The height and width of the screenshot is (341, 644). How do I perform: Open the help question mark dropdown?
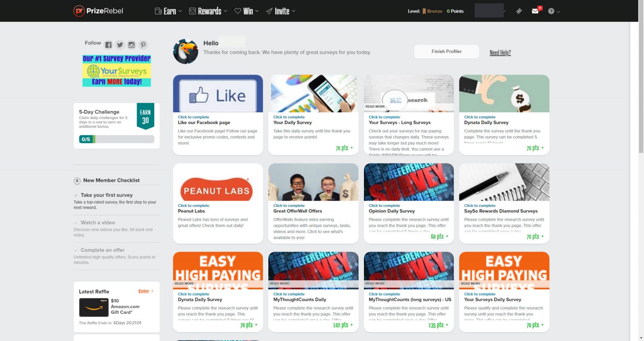pyautogui.click(x=553, y=11)
